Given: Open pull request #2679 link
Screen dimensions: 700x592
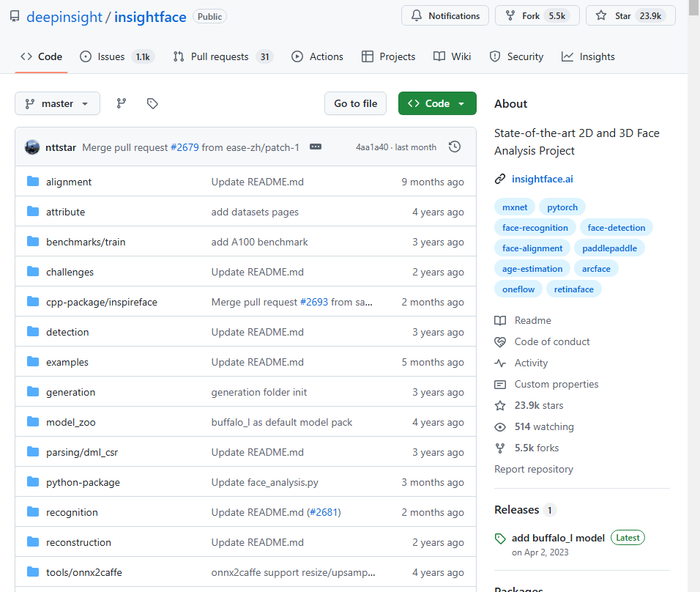Looking at the screenshot, I should [x=185, y=147].
